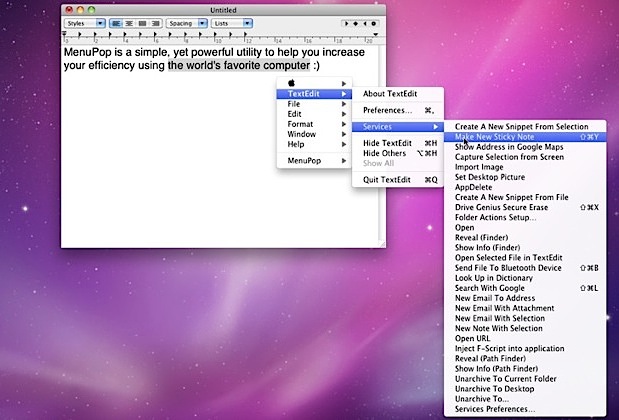Choose Reveal (Finder)
The image size is (619, 420).
(525, 238)
